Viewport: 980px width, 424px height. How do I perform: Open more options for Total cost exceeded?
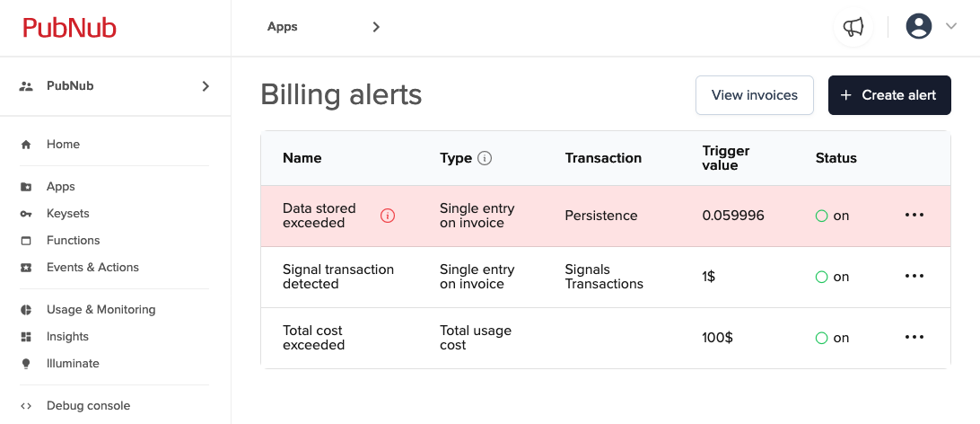tap(914, 338)
